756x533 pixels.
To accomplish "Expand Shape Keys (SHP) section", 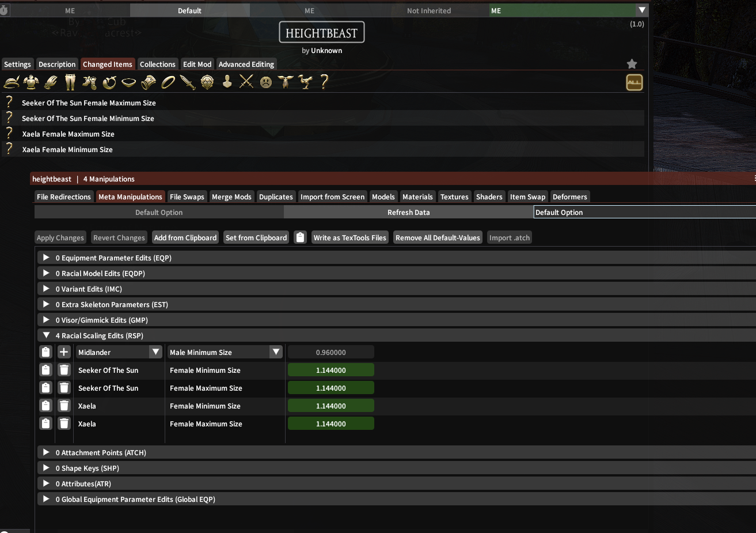I will coord(397,468).
